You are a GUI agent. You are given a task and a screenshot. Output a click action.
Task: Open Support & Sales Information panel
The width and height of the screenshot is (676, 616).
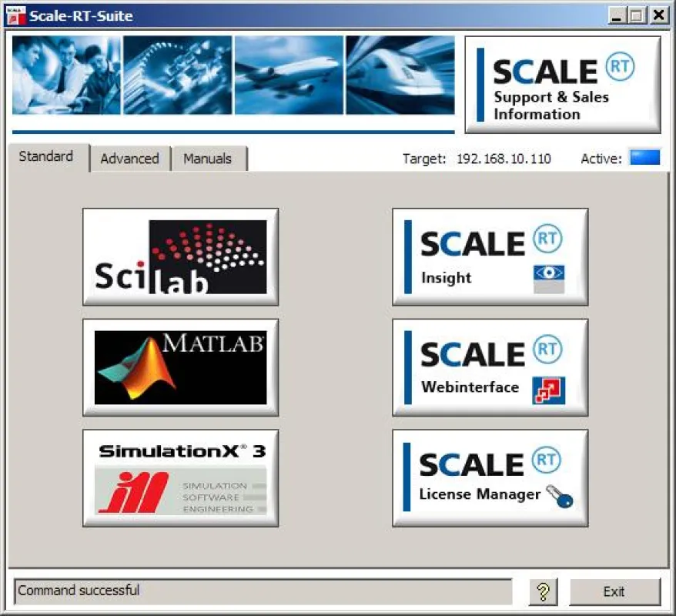tap(563, 85)
